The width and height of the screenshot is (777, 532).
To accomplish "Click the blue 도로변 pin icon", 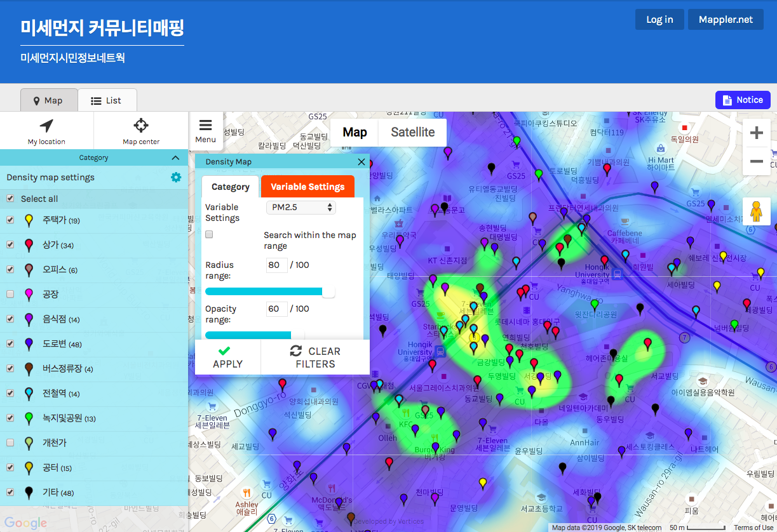I will [x=29, y=344].
